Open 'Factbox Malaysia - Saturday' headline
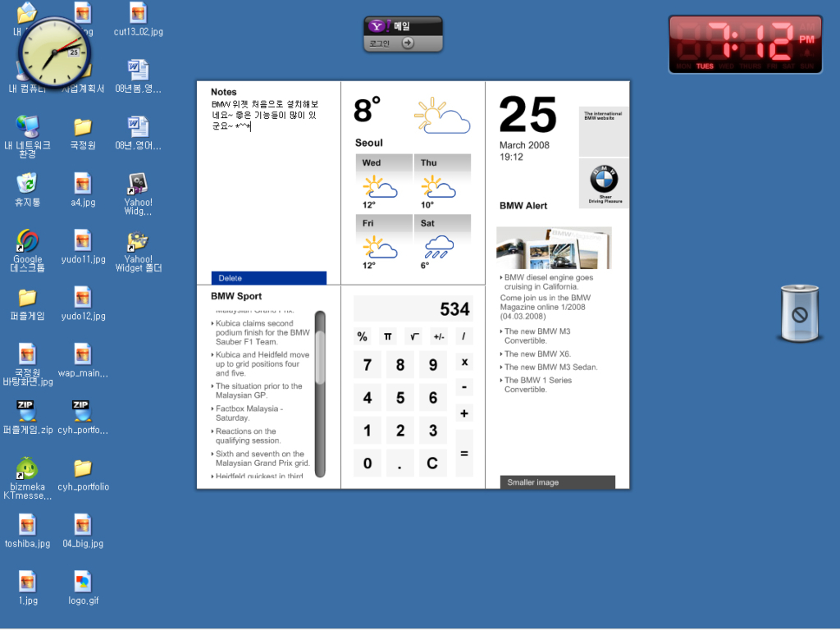The width and height of the screenshot is (840, 630). (249, 413)
